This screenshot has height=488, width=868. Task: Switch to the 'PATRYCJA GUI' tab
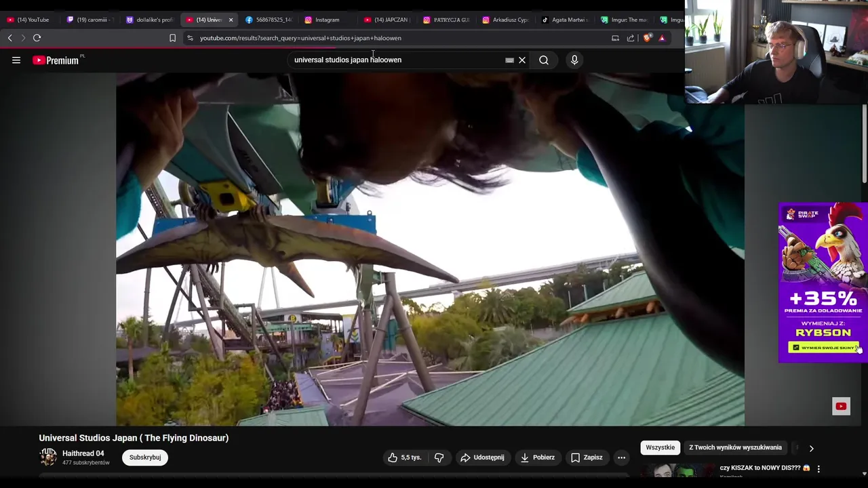coord(447,20)
